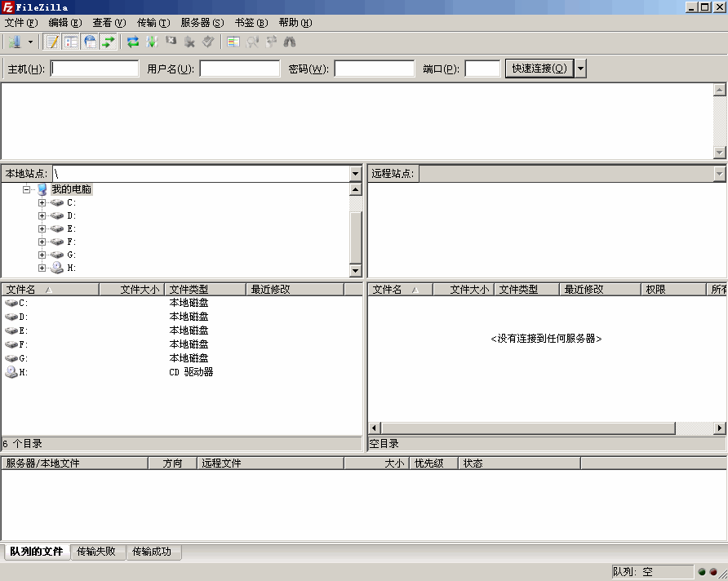Expand the F: drive tree node

pyautogui.click(x=42, y=242)
